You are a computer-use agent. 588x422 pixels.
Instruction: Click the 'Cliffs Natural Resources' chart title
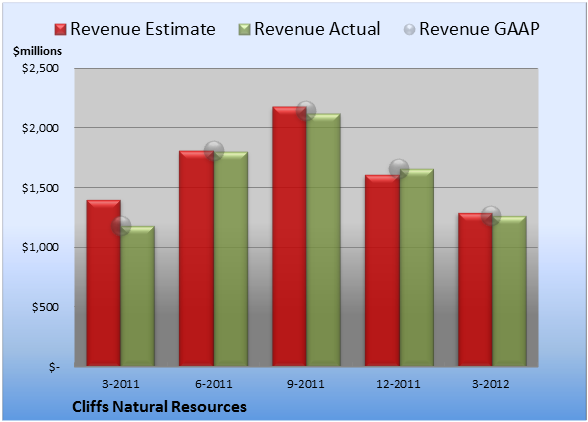tap(159, 407)
